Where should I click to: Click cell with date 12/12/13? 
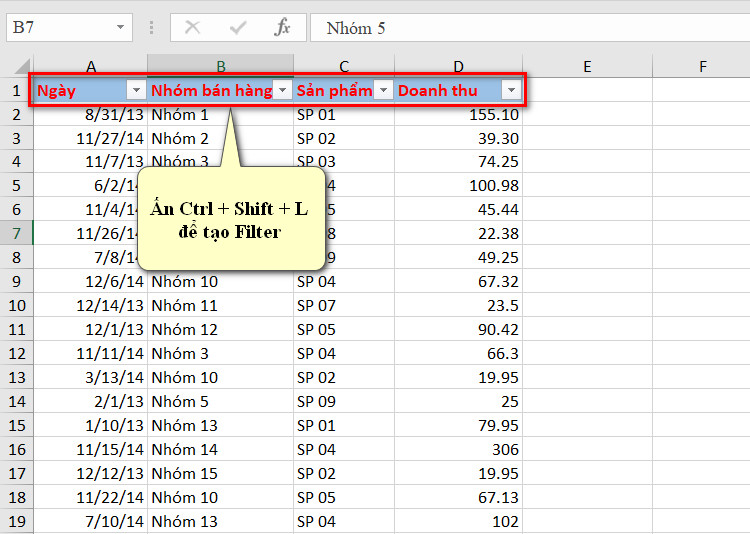(90, 473)
